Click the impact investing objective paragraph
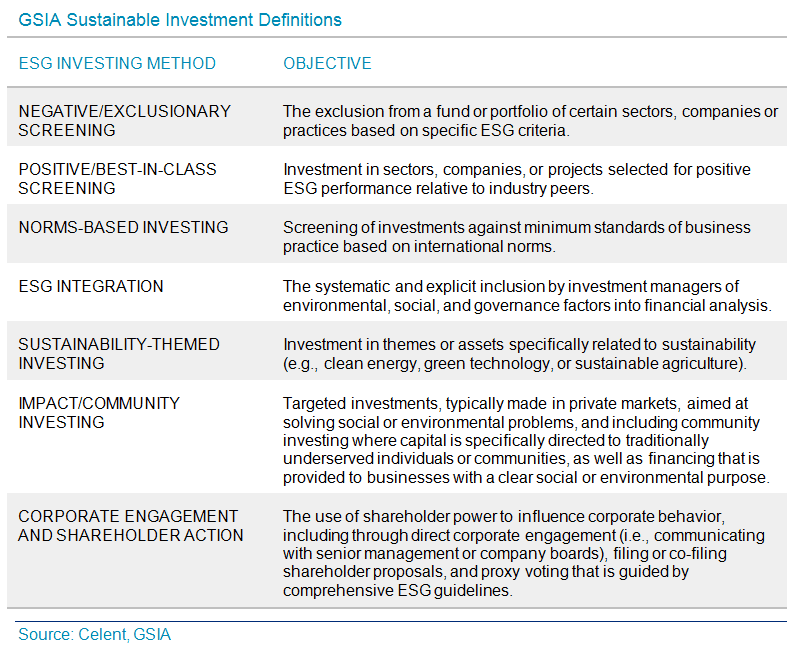The height and width of the screenshot is (648, 787). (x=526, y=440)
